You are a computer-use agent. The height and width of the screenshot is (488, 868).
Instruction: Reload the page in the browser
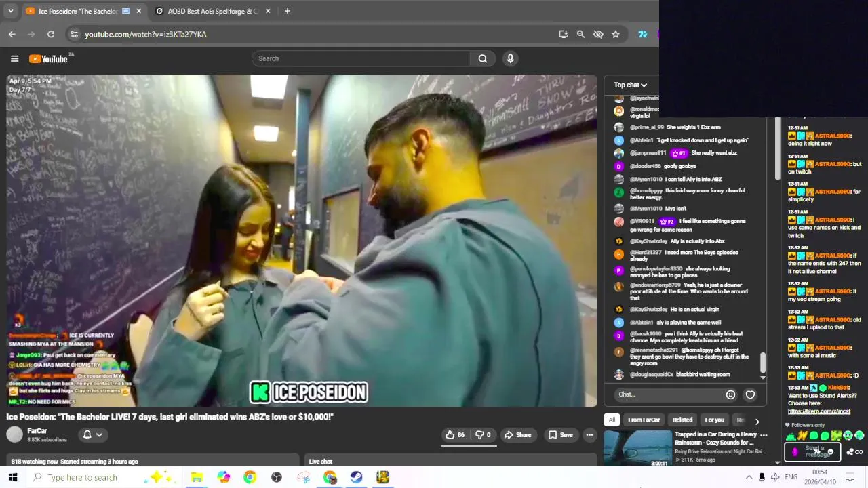(x=51, y=34)
